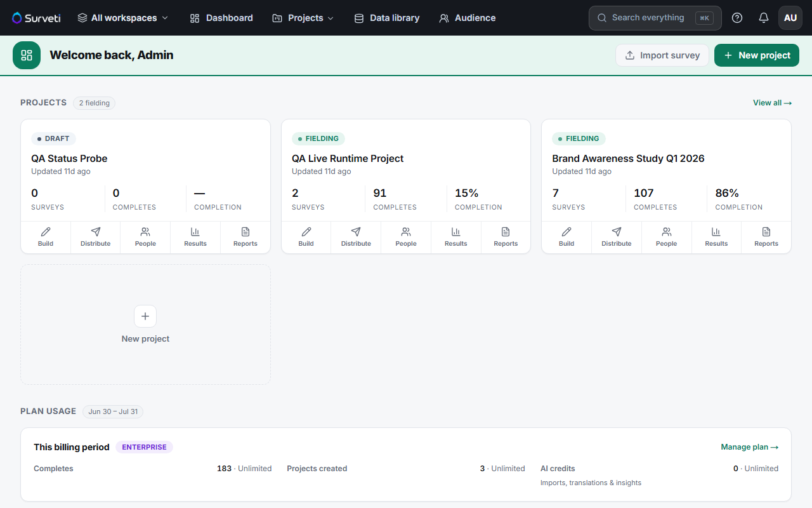812x508 pixels.
Task: Click the ENTERPRISE plan badge
Action: [x=144, y=447]
